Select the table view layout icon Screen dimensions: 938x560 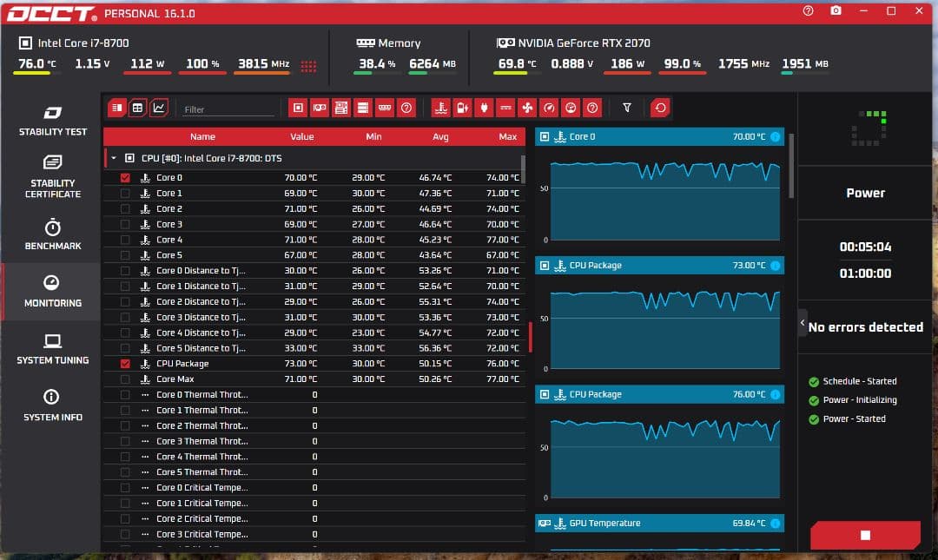coord(137,108)
